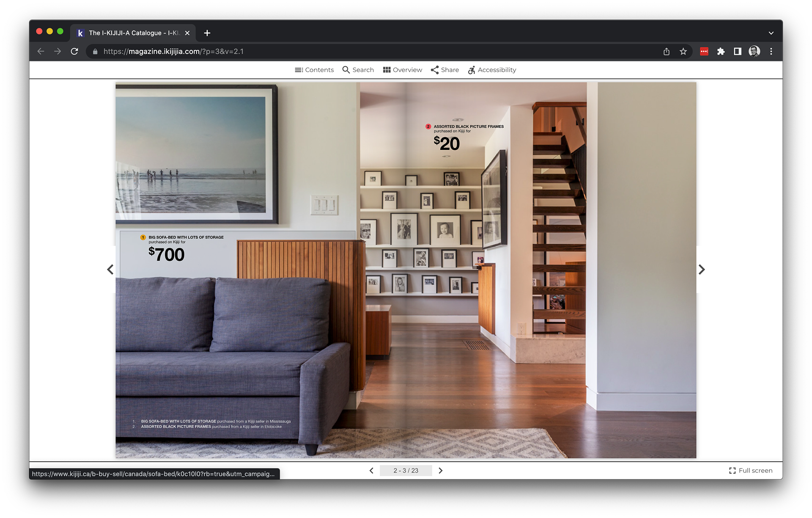Toggle the browser side panel

[737, 52]
